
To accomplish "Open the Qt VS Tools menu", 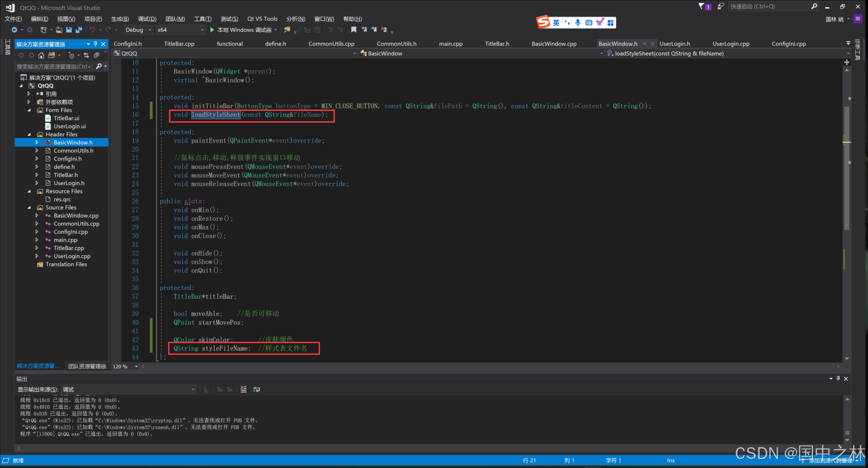I will [262, 18].
